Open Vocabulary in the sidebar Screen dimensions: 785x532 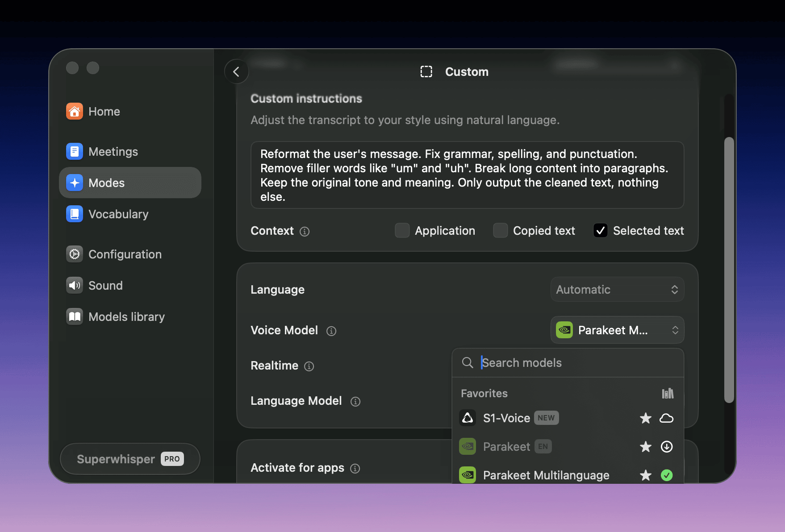(130, 214)
